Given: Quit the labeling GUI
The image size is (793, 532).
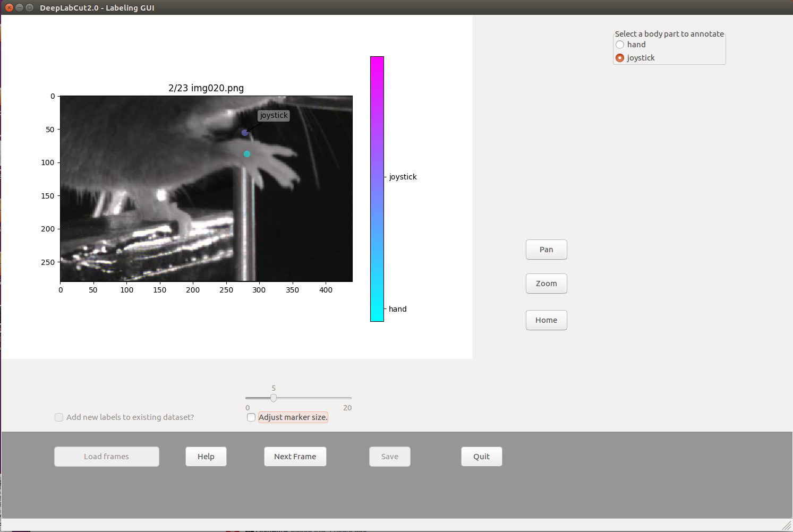Looking at the screenshot, I should (x=481, y=456).
